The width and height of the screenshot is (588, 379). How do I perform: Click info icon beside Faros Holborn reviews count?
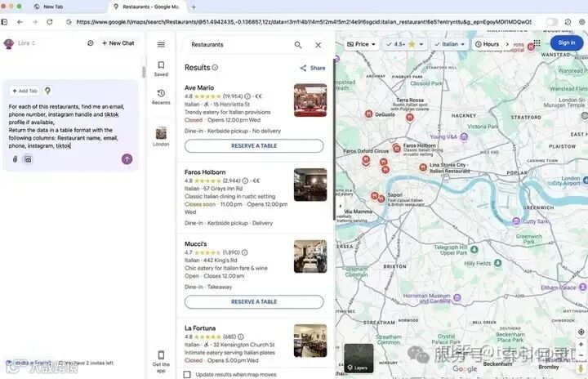pos(245,181)
